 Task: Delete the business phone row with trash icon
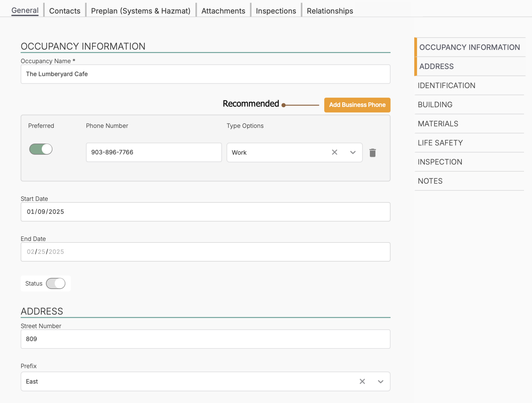(x=372, y=153)
